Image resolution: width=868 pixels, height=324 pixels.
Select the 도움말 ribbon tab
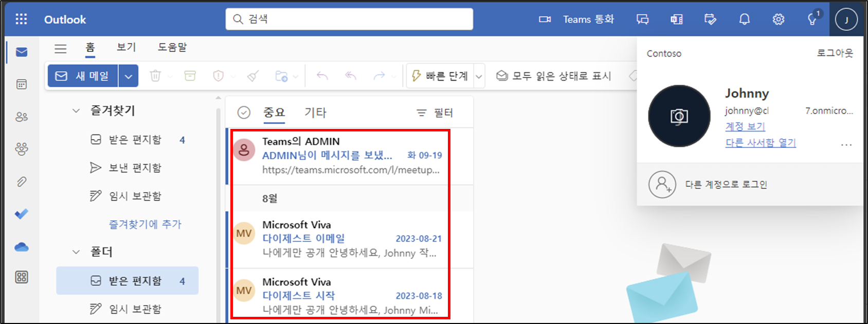tap(172, 47)
